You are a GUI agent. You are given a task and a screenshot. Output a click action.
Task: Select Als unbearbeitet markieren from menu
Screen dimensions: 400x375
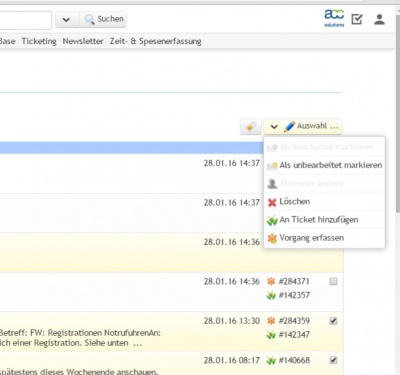(325, 165)
